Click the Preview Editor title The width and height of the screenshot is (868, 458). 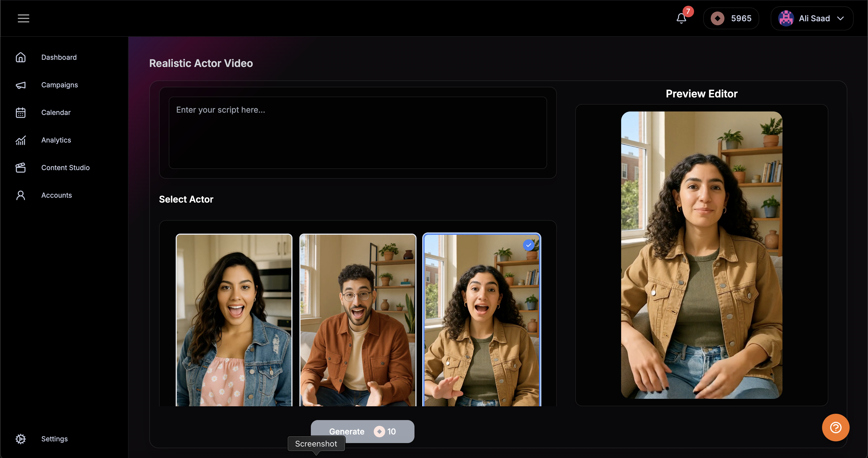click(702, 93)
